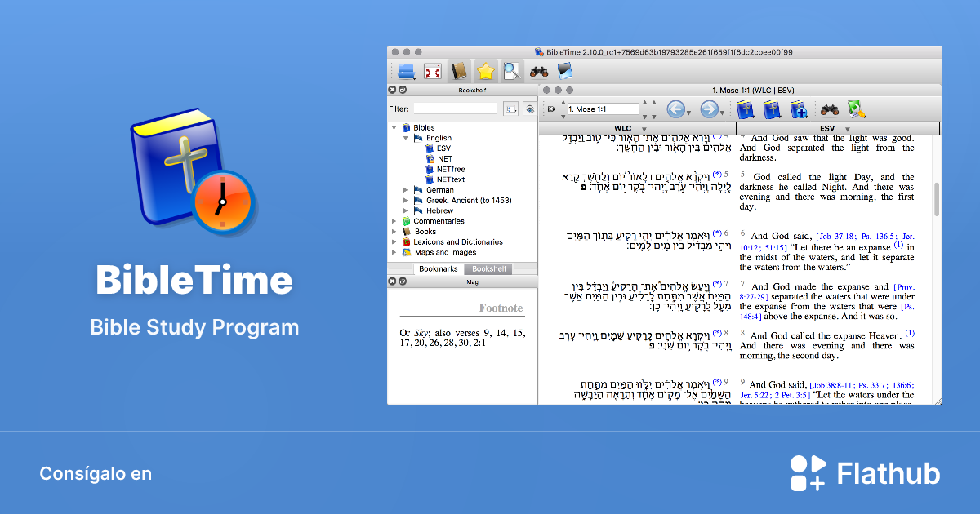This screenshot has width=980, height=514.
Task: Collapse the English branch in the bookshelf
Action: coord(405,137)
